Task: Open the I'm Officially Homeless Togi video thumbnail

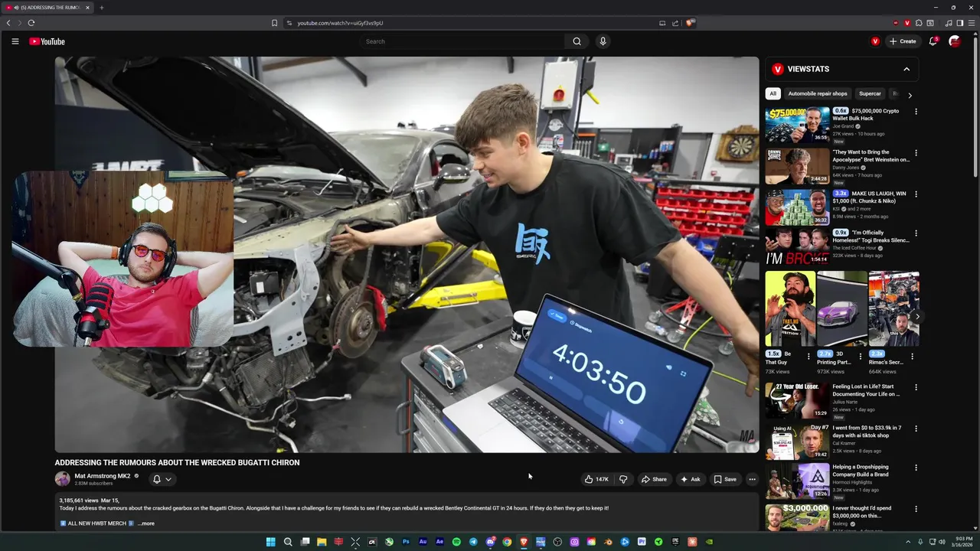Action: pos(797,246)
